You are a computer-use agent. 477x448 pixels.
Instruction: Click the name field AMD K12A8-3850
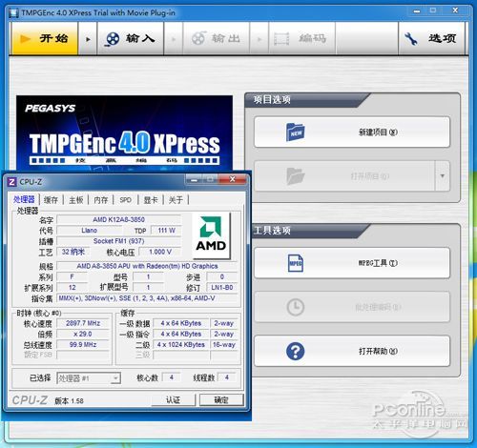click(x=118, y=219)
